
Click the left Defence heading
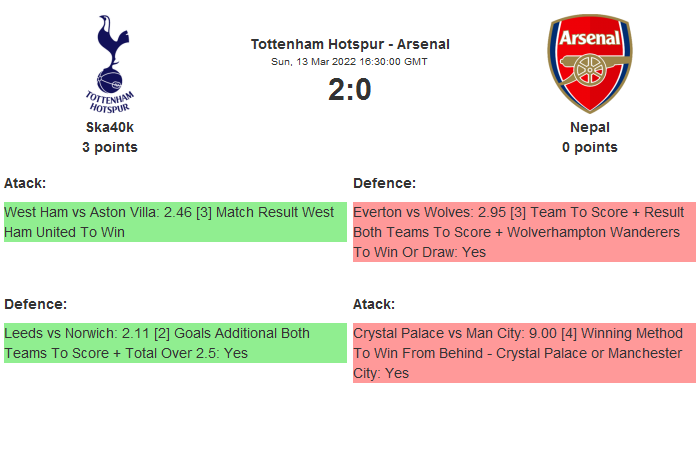coord(35,304)
